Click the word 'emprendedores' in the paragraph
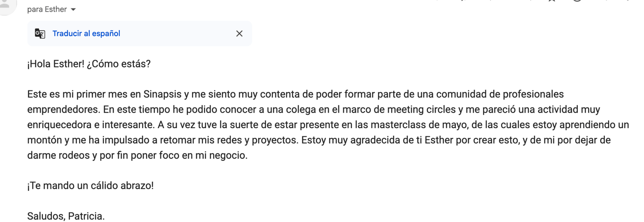Viewport: 644px width, 222px height. click(x=64, y=110)
